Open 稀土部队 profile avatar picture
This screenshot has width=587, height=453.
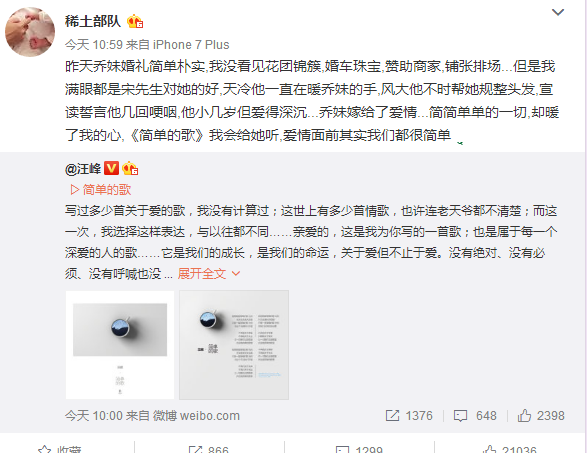tap(30, 32)
